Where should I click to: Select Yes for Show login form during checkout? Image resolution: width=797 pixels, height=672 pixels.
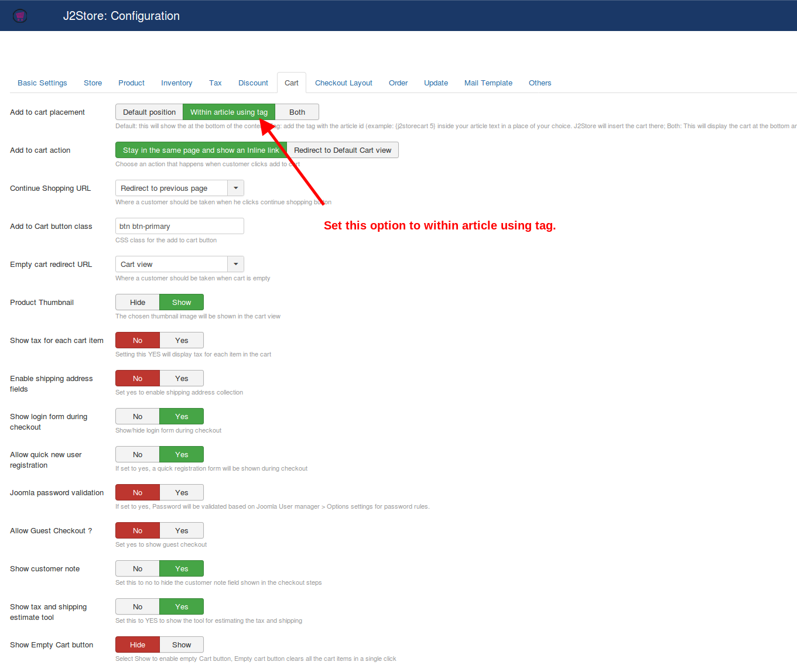click(x=182, y=417)
